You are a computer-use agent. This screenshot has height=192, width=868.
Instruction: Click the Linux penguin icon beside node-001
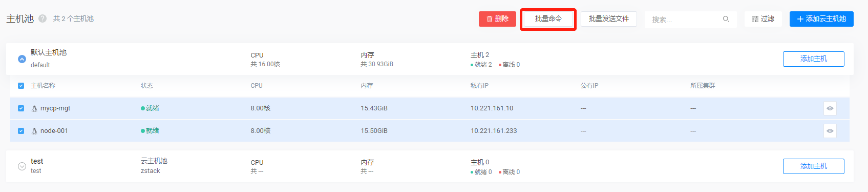(34, 131)
